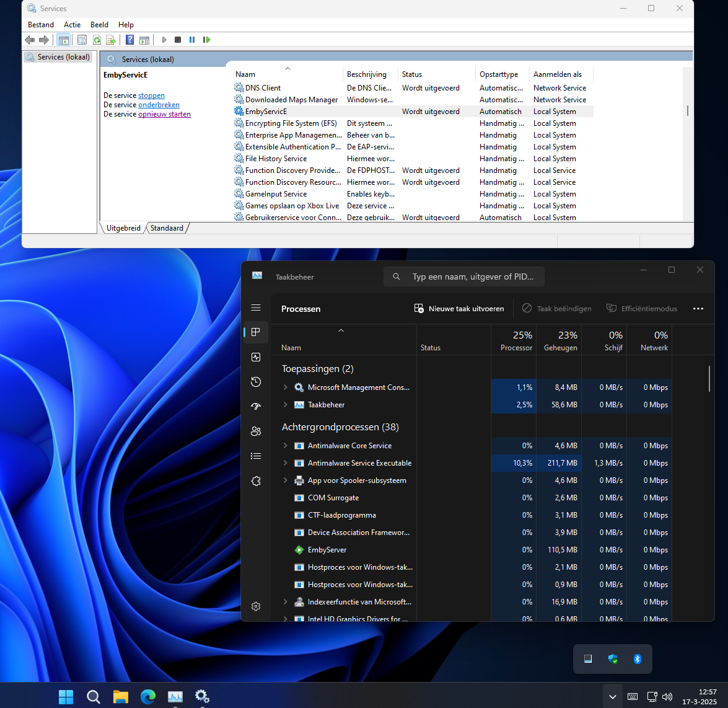Screen dimensions: 728x708
Task: Open the Users page in Taakbeheer sidebar
Action: click(x=256, y=431)
